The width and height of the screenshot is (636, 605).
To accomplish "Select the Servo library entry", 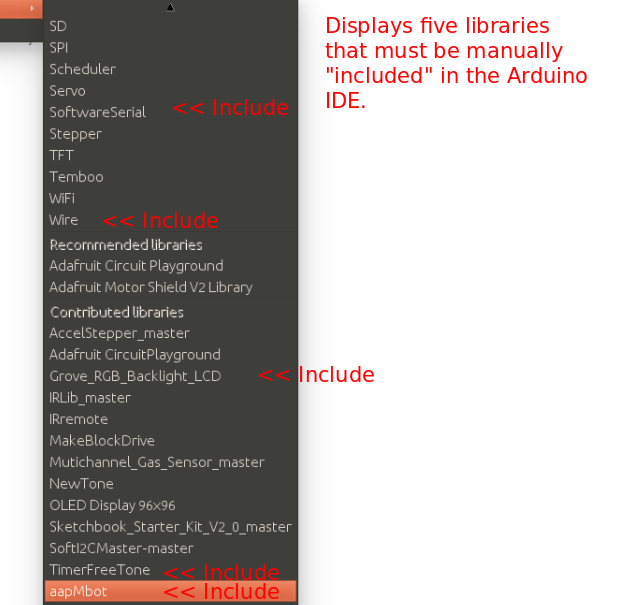I will click(67, 91).
